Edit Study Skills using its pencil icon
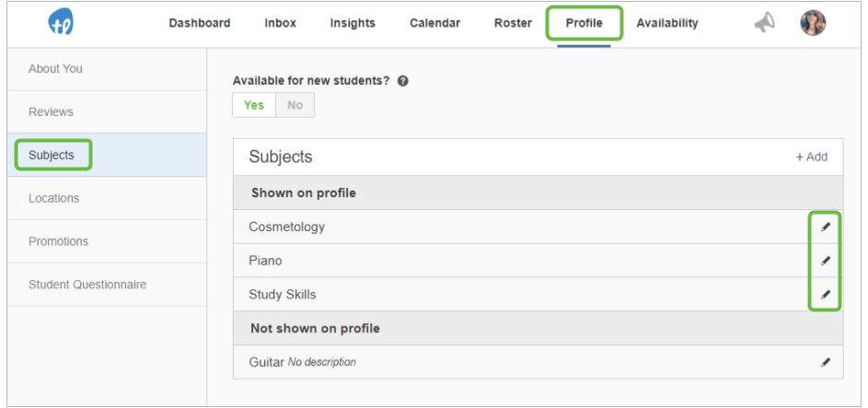The image size is (868, 408). tap(826, 294)
